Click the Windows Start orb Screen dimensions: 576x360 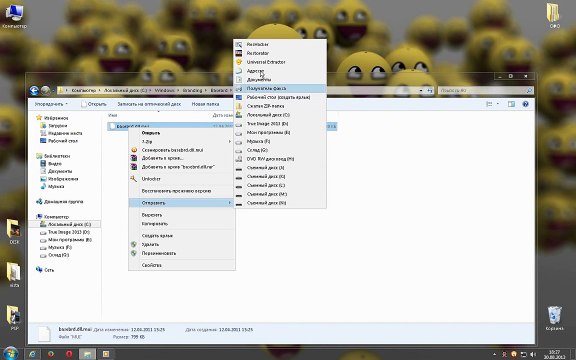(10, 353)
